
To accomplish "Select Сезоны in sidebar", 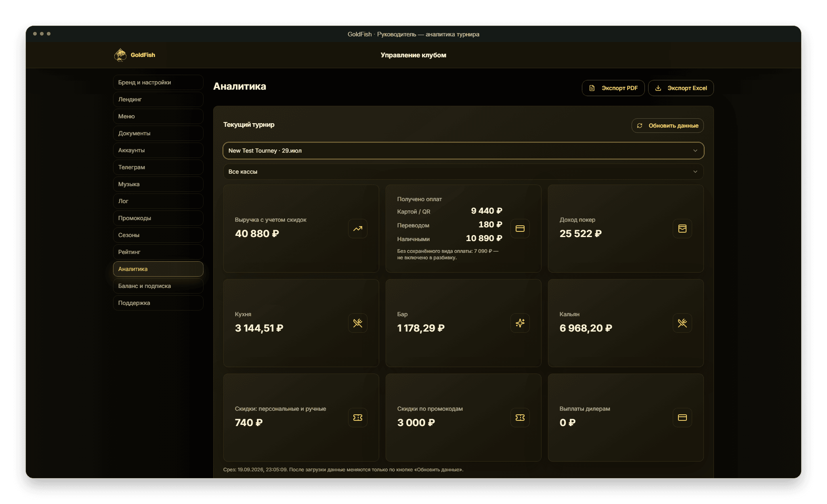I will 158,235.
